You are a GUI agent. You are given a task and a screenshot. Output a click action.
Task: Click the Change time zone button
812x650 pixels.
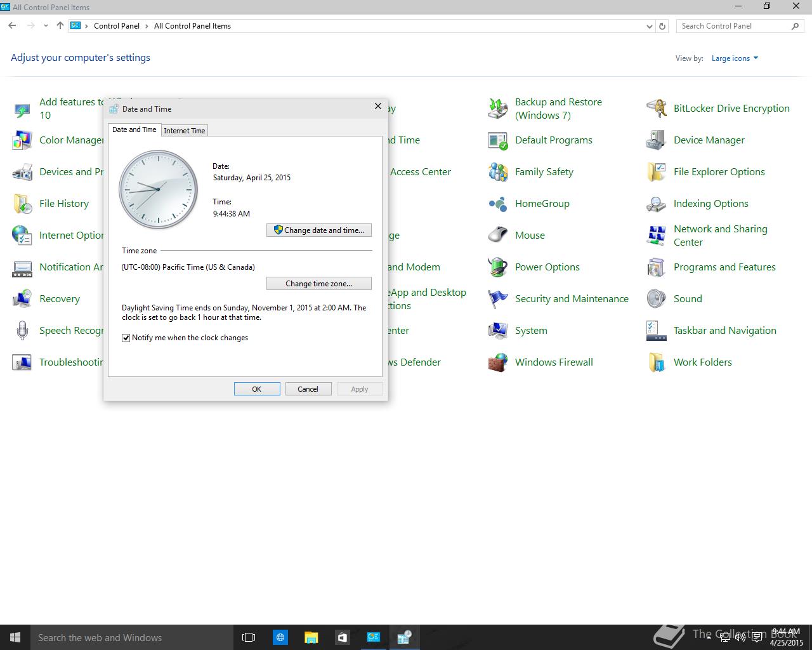click(319, 284)
